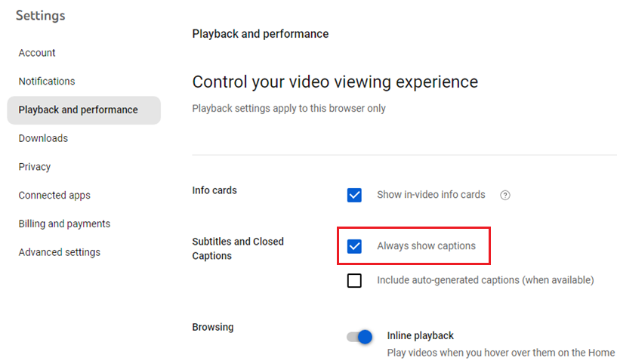Open the Downloads settings page

[x=43, y=138]
